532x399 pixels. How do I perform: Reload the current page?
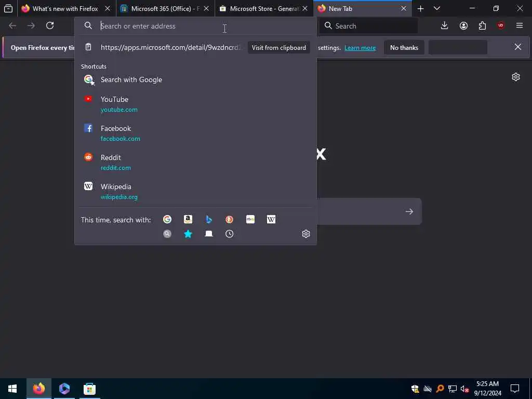point(50,25)
